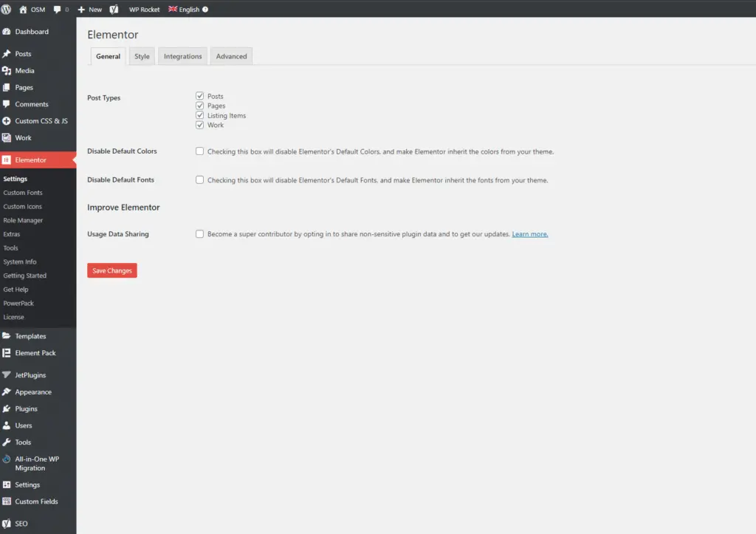Open the English language switcher
This screenshot has width=756, height=534.
click(189, 10)
